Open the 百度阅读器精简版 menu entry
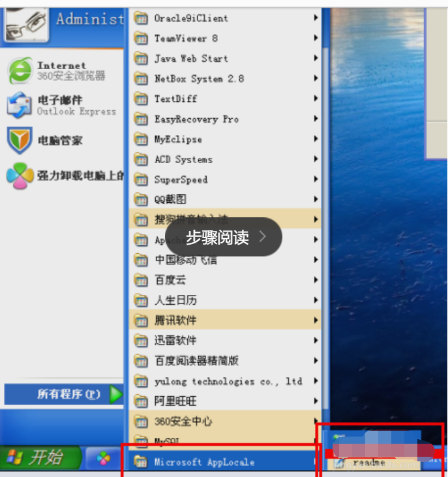 tap(225, 361)
